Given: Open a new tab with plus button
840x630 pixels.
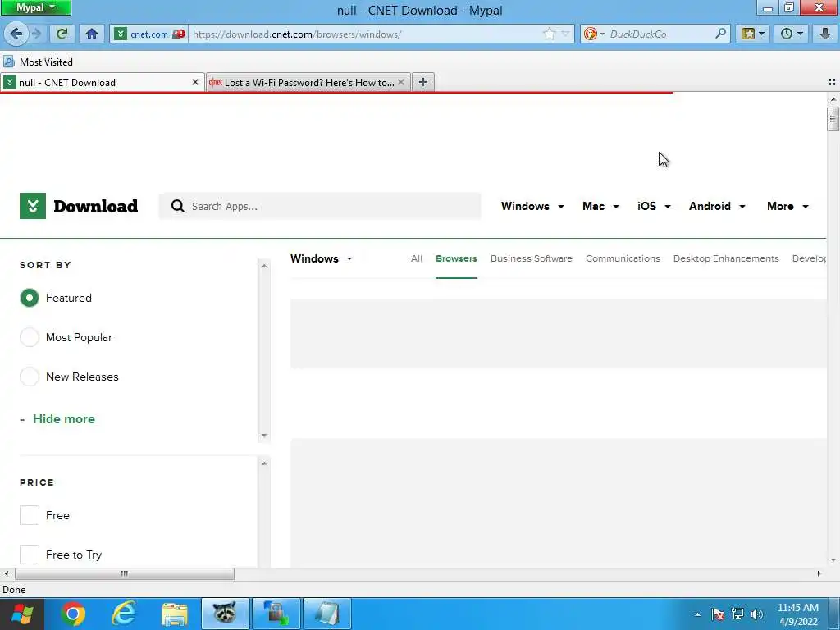Looking at the screenshot, I should point(423,82).
